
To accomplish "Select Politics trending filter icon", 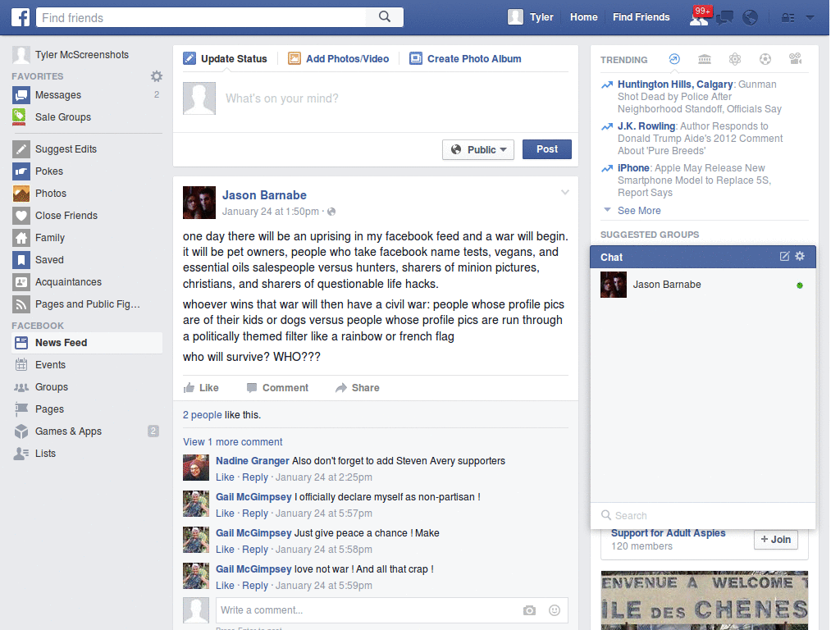I will coord(705,59).
